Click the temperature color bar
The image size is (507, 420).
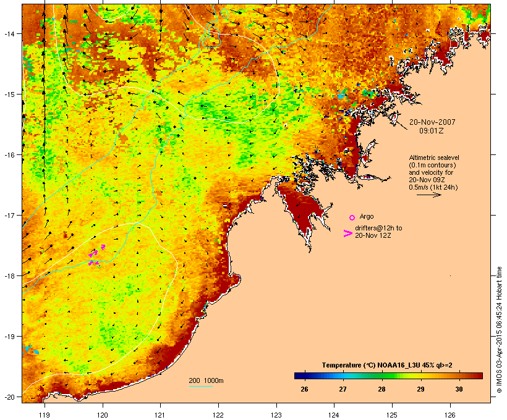(x=388, y=376)
